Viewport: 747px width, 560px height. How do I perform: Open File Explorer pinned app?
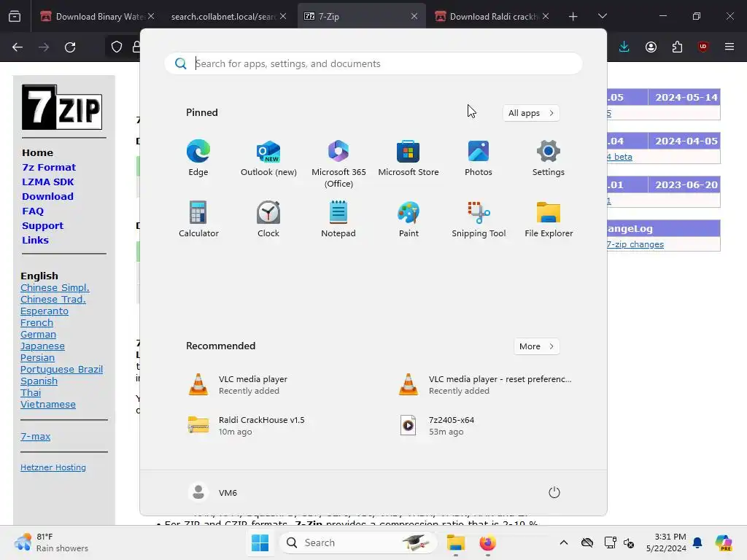point(549,219)
